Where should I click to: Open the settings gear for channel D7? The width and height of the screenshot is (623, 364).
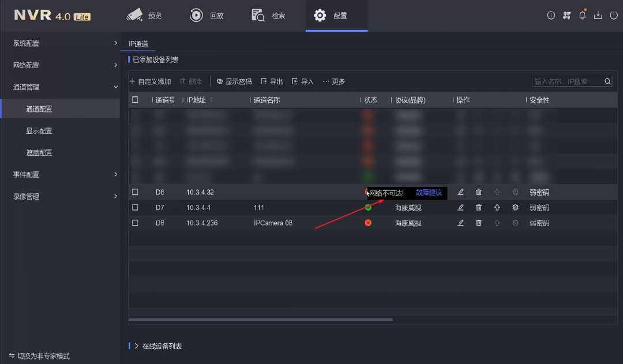click(515, 208)
